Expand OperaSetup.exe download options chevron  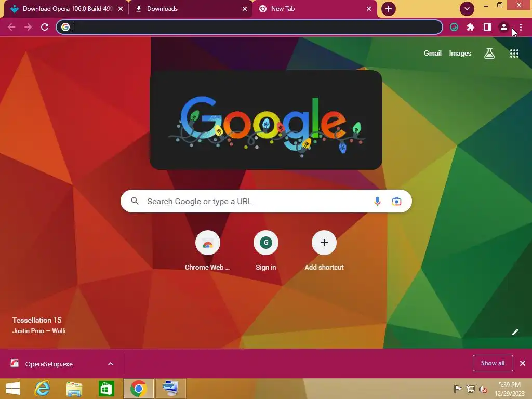[111, 364]
